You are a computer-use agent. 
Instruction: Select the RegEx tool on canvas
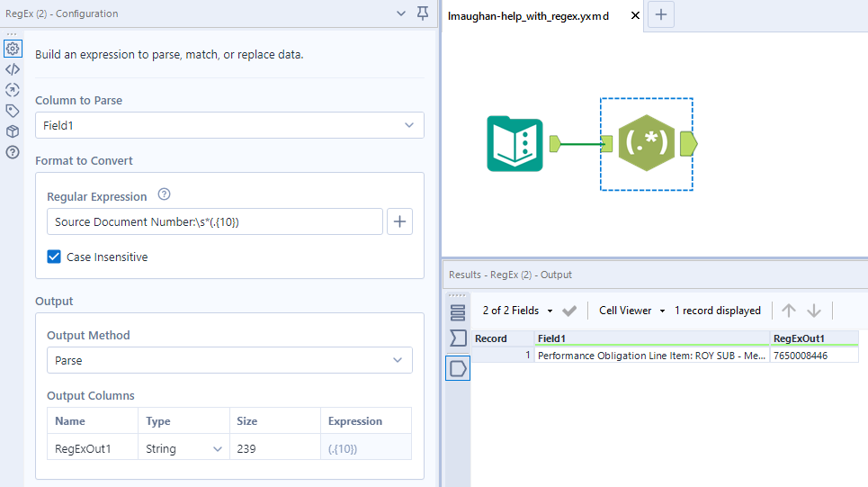point(646,144)
